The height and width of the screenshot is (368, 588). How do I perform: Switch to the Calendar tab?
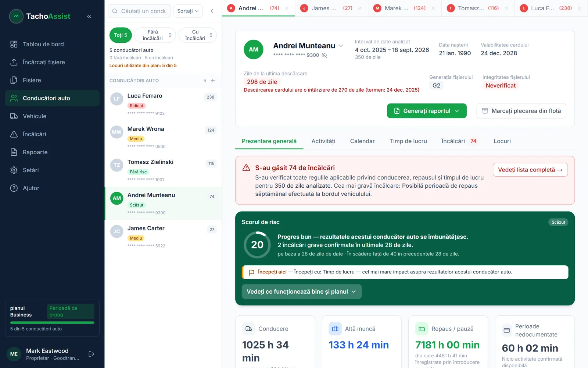[362, 141]
